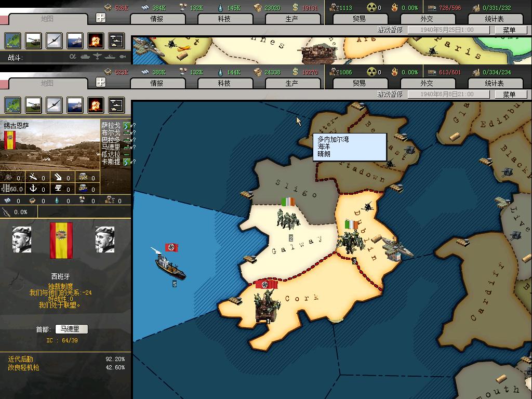Click the date field 1940年6月8日21:00
The height and width of the screenshot is (399, 532).
(448, 95)
